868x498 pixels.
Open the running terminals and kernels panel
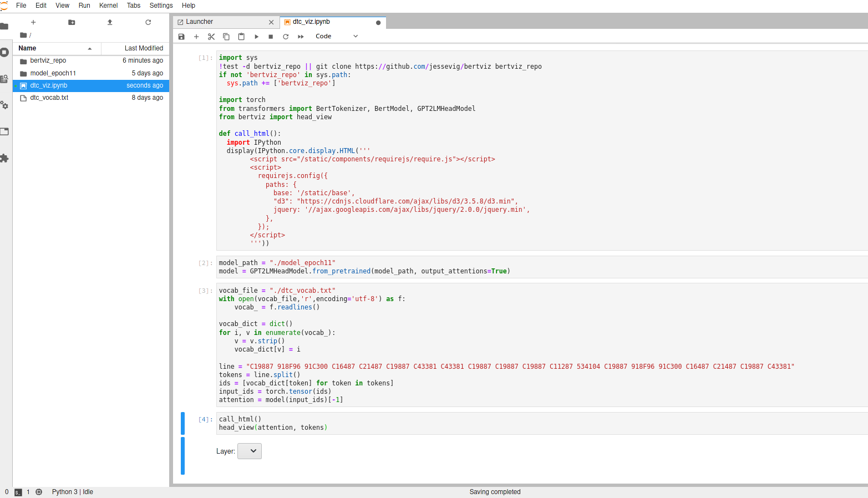[x=6, y=52]
